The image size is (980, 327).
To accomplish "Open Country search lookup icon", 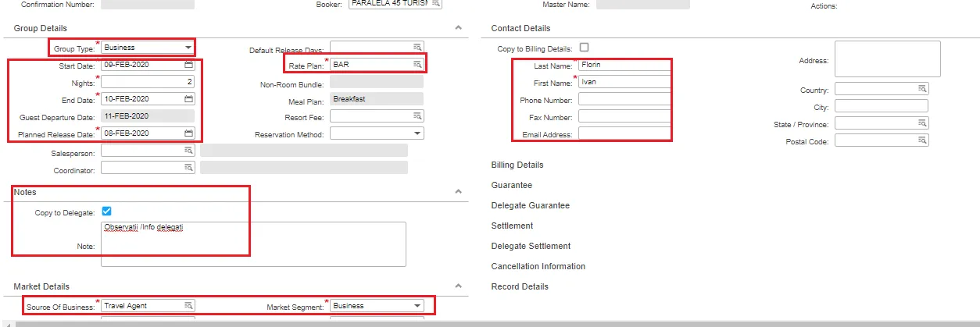I will click(x=922, y=89).
